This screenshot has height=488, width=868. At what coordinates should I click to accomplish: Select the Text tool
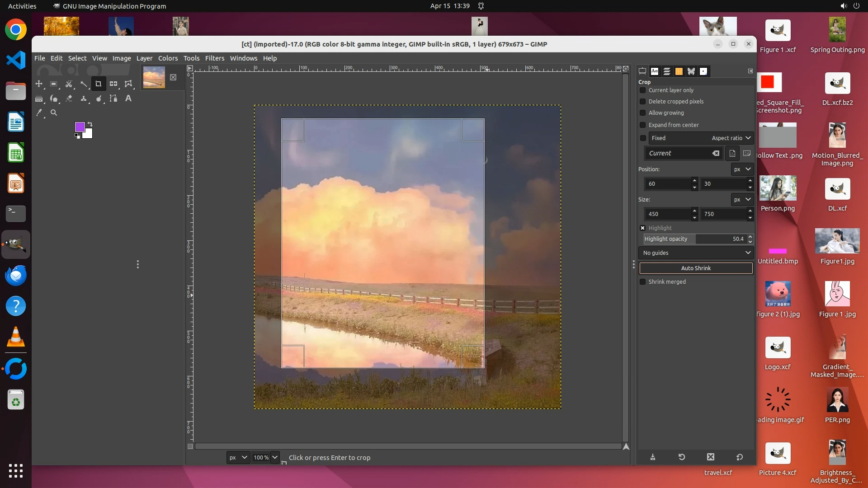pos(128,99)
